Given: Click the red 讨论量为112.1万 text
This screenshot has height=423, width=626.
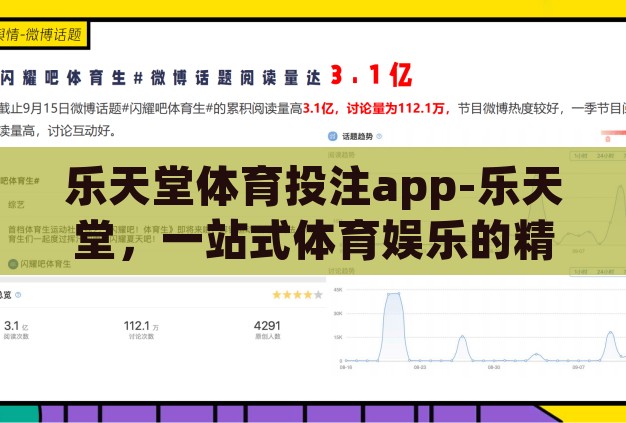Looking at the screenshot, I should click(396, 109).
